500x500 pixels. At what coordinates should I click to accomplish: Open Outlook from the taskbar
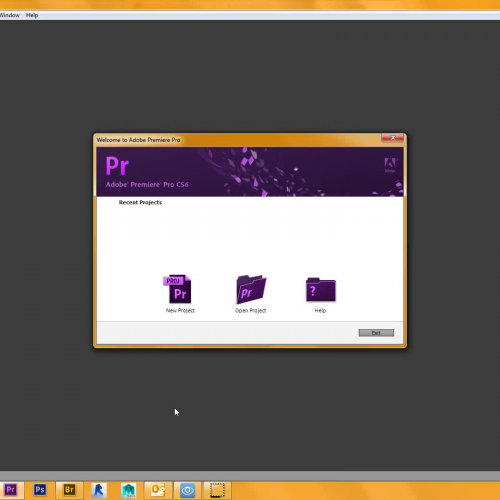tap(158, 490)
